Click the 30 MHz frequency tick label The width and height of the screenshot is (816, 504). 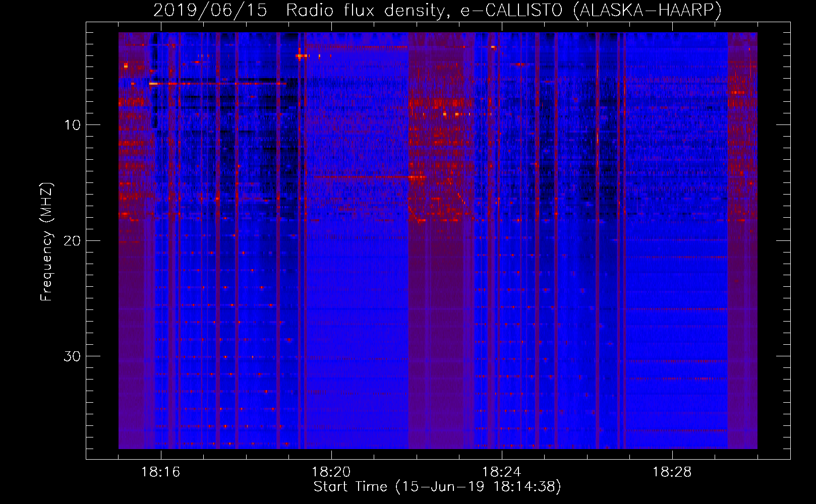pyautogui.click(x=73, y=356)
